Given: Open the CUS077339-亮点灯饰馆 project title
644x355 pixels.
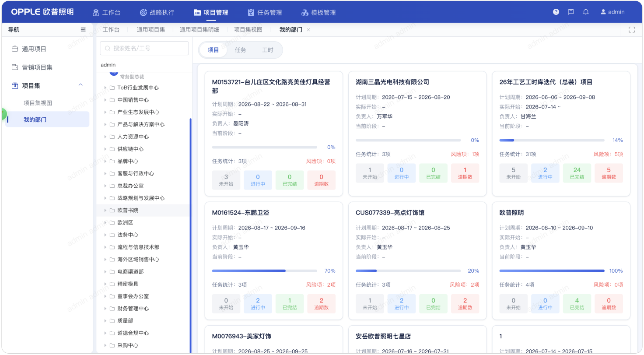Looking at the screenshot, I should [x=390, y=212].
